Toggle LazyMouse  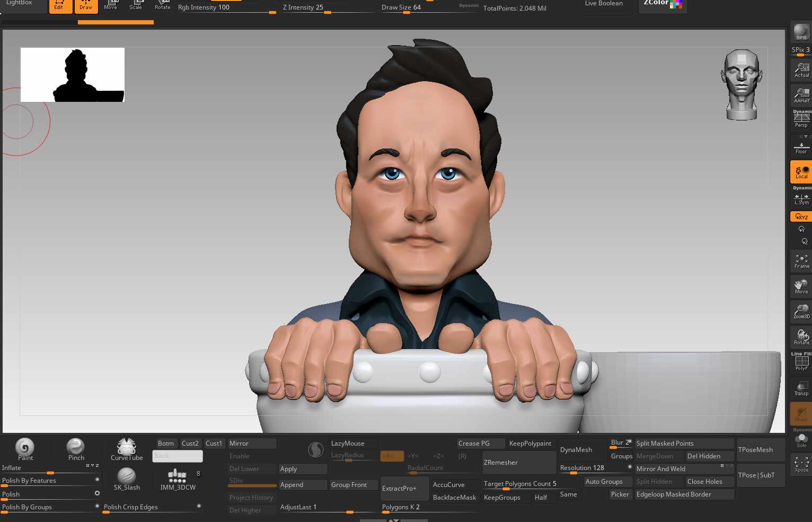[x=354, y=443]
